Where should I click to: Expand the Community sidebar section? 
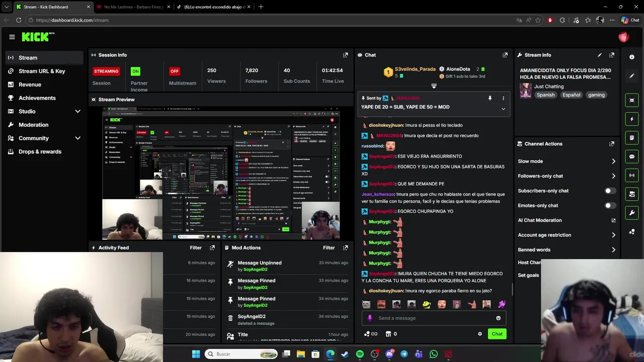77,138
